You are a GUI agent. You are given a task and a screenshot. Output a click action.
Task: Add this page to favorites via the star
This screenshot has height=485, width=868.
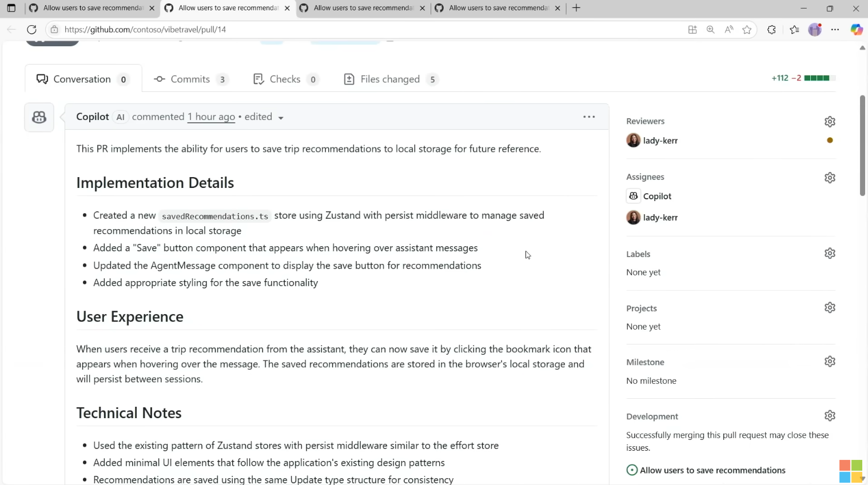pos(747,30)
